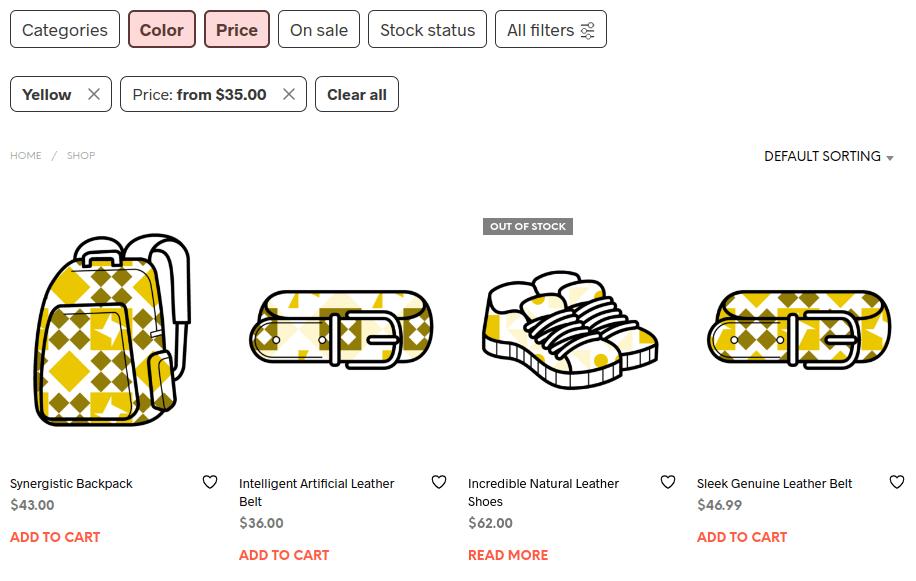The image size is (916, 581).
Task: Toggle the Color filter off
Action: click(x=162, y=29)
